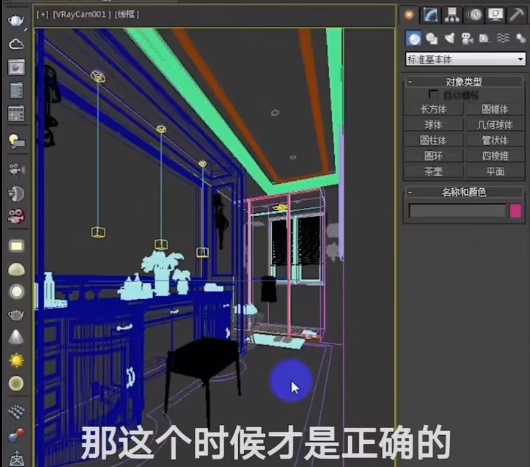Open the Hierarchy panel tab
530x467 pixels.
pyautogui.click(x=452, y=15)
